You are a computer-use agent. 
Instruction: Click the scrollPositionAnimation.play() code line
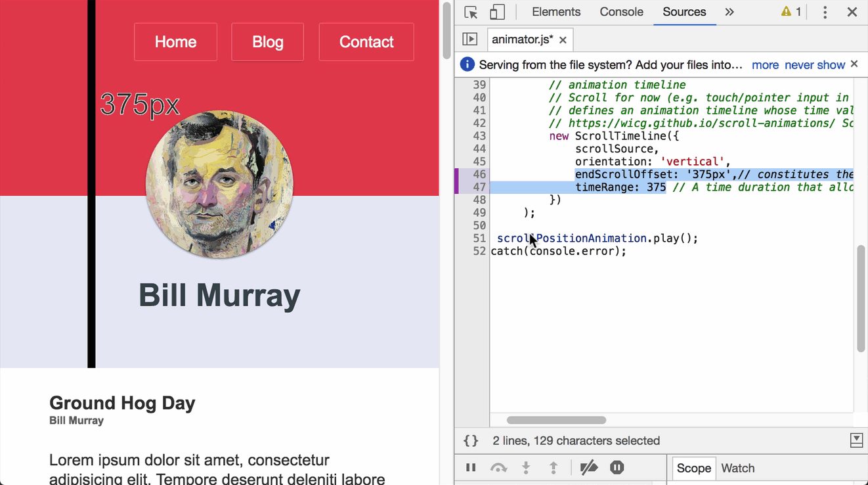[x=597, y=239]
